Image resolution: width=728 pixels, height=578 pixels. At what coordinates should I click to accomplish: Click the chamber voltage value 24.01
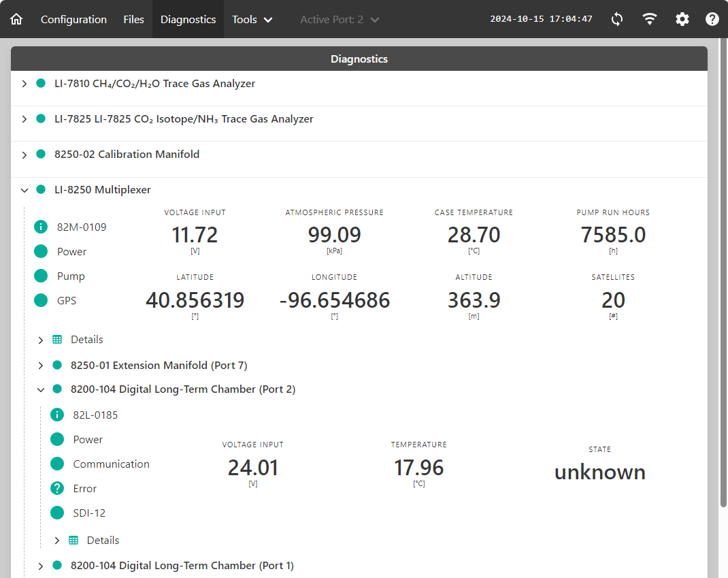click(x=252, y=468)
